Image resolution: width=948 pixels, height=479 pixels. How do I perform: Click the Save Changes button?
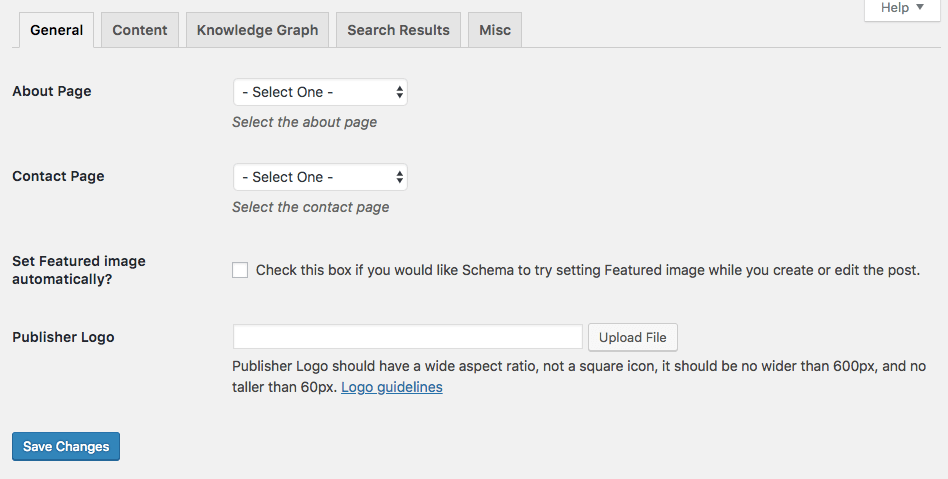point(66,446)
